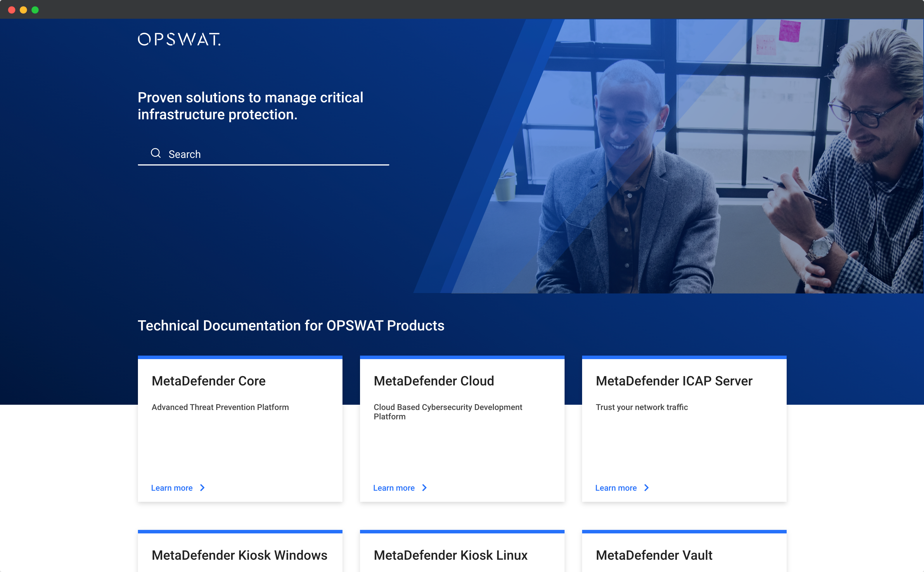
Task: Select the MetaDefender ICAP Server card title
Action: point(674,381)
